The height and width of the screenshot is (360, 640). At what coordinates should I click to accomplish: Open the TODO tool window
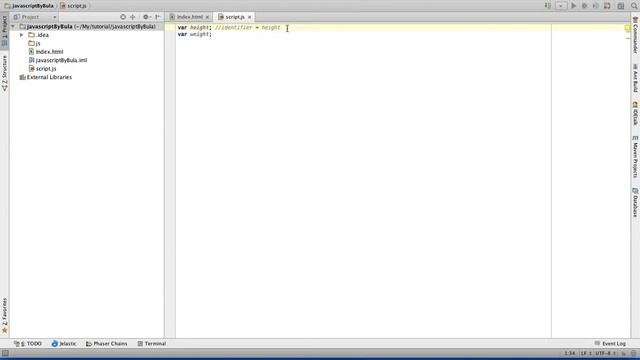[x=28, y=344]
